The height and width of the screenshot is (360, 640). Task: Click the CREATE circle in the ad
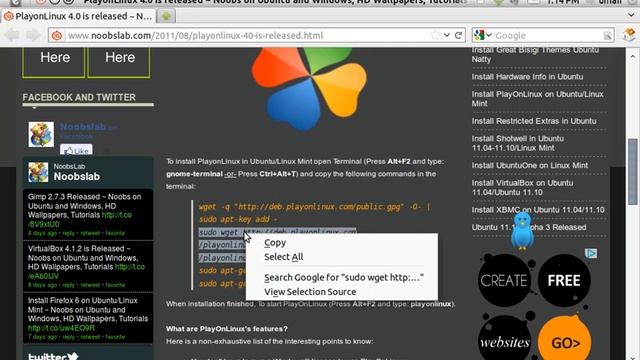tap(504, 280)
